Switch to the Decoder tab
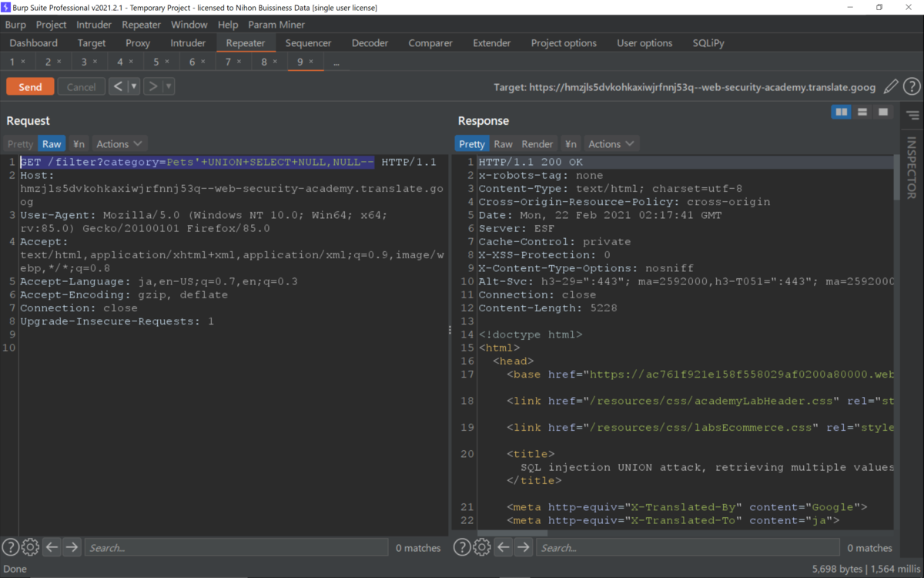The height and width of the screenshot is (578, 924). (370, 43)
